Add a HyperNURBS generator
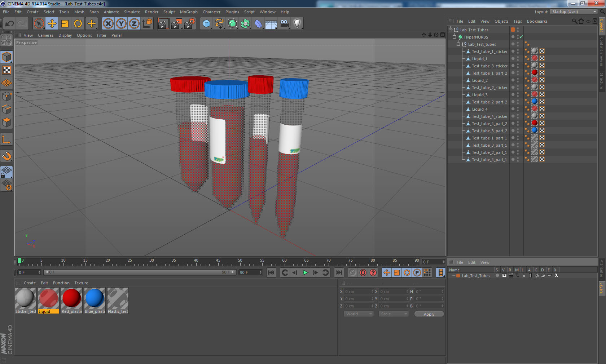This screenshot has height=364, width=606. pyautogui.click(x=232, y=24)
